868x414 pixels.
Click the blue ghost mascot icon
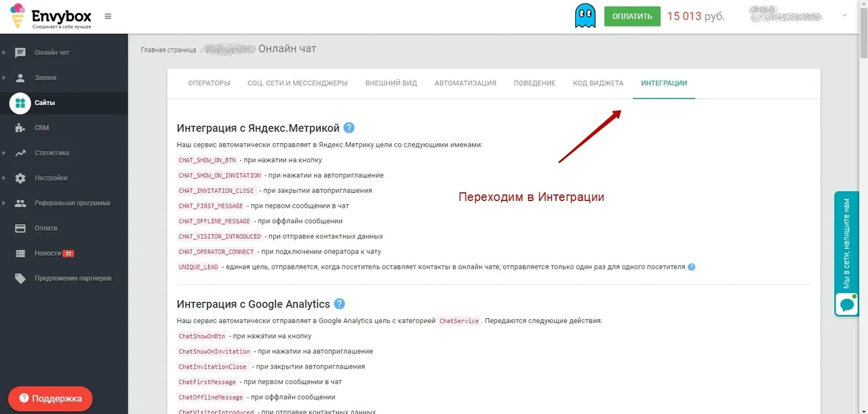585,16
